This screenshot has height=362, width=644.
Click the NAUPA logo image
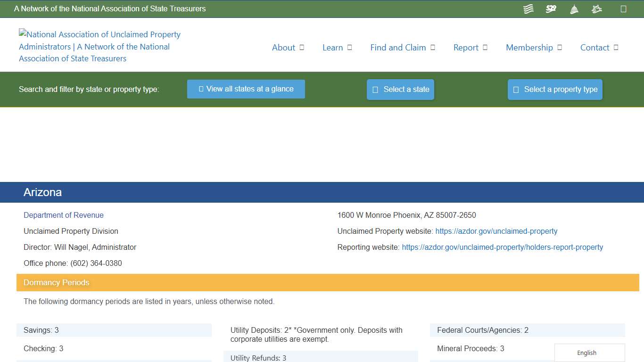click(x=99, y=46)
